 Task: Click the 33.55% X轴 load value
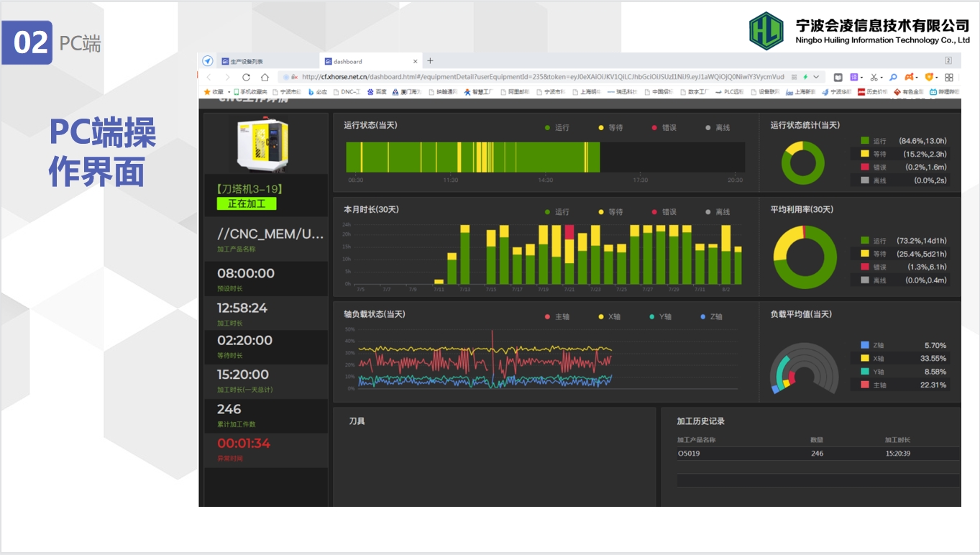[933, 358]
